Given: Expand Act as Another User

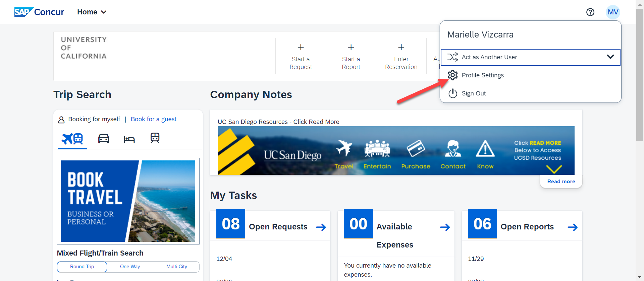Looking at the screenshot, I should coord(530,57).
